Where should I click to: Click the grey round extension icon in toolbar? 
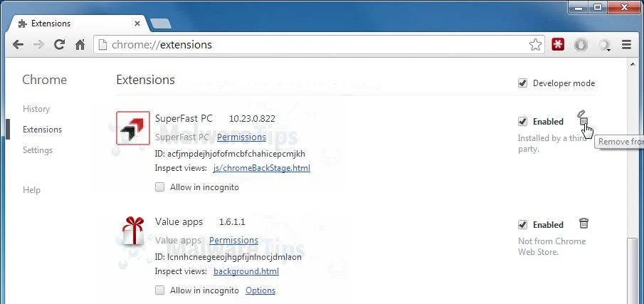tap(581, 44)
